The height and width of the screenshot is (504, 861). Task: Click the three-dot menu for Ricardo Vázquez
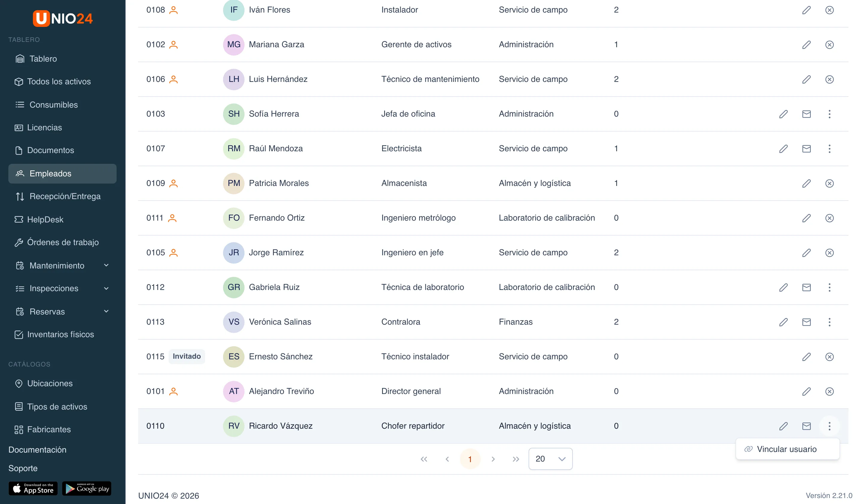829,426
